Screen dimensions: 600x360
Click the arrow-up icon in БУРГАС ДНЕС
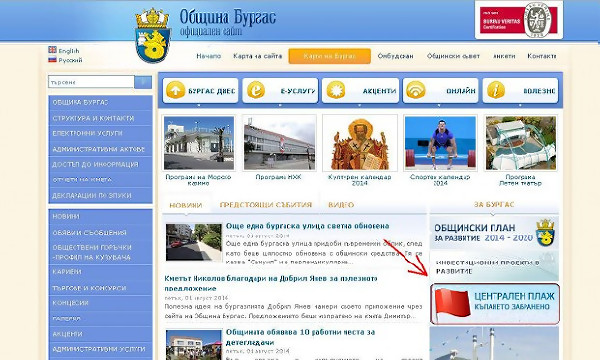click(176, 90)
